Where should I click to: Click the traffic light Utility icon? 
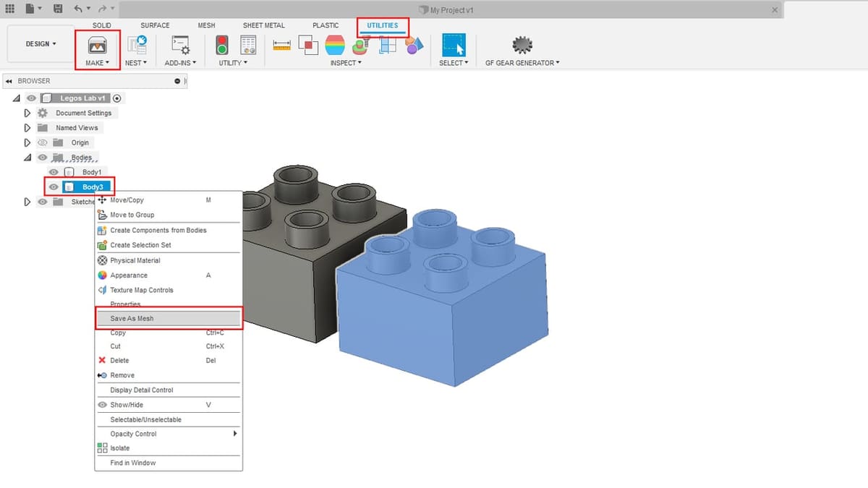tap(222, 46)
